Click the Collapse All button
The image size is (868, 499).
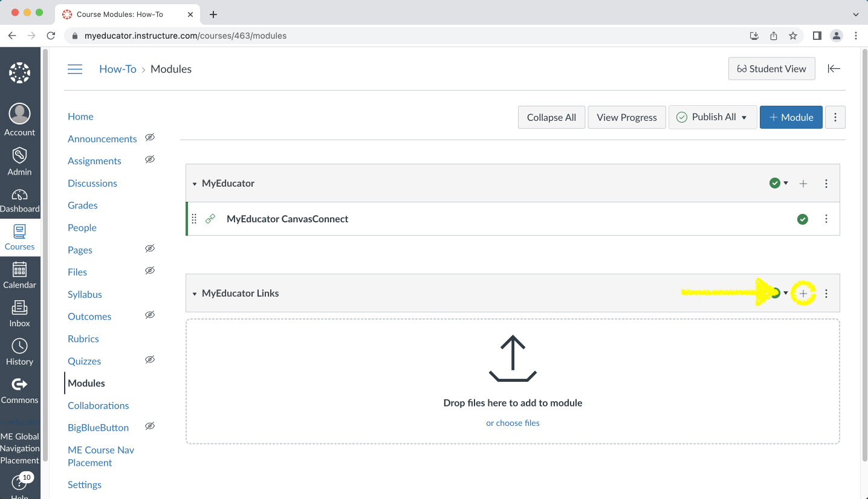click(x=551, y=117)
